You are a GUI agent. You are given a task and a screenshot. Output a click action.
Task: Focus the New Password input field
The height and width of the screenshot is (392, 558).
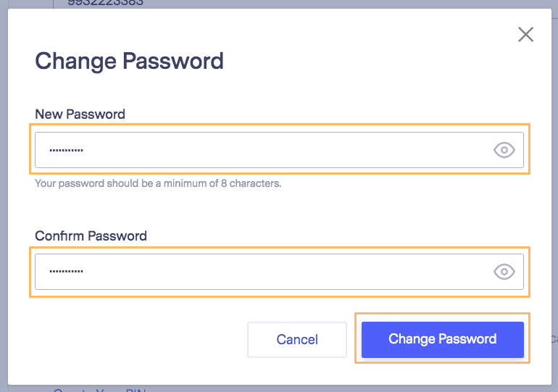pyautogui.click(x=279, y=150)
